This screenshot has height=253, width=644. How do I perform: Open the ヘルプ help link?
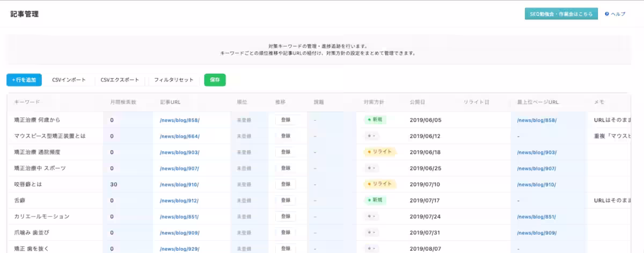pos(615,14)
